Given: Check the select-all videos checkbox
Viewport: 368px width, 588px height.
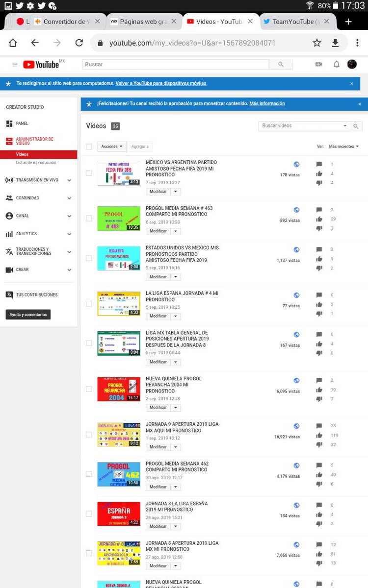Looking at the screenshot, I should pyautogui.click(x=89, y=147).
